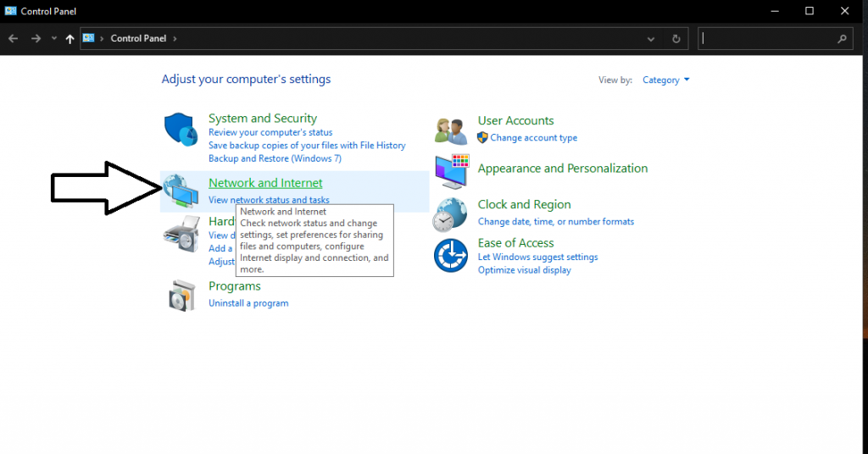
Task: Open System and Security heading
Action: (263, 119)
